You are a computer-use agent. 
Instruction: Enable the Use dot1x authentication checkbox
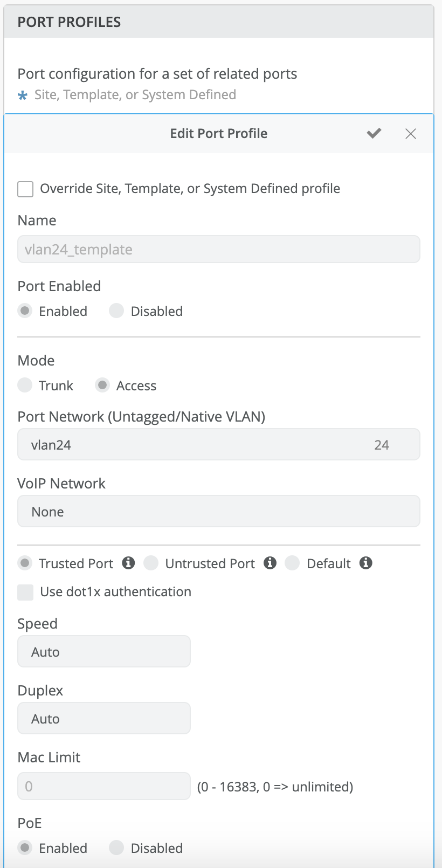[x=25, y=593]
